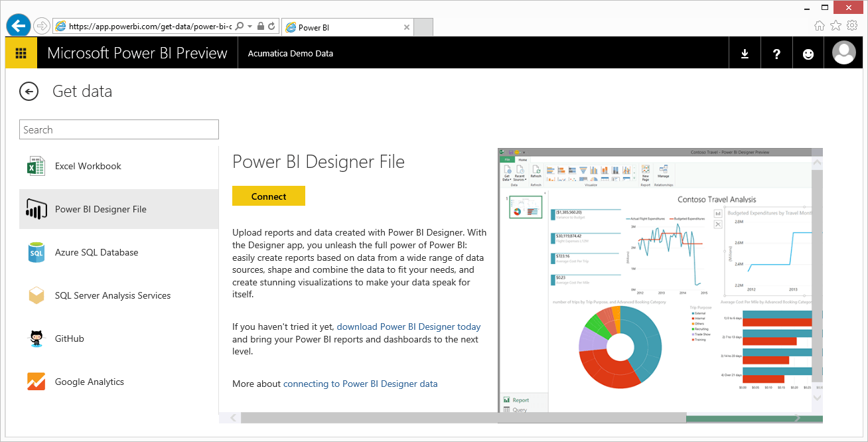Click Microsoft Power BI Preview title

pyautogui.click(x=137, y=54)
